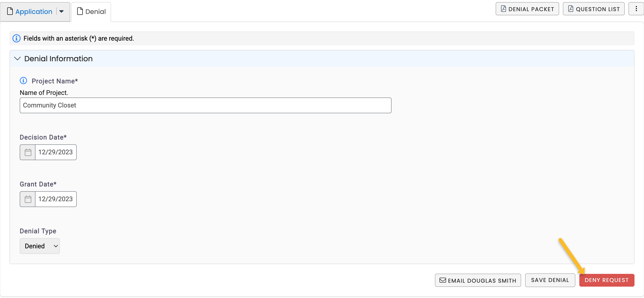Click the info icon beside required fields notice
Image resolution: width=644 pixels, height=298 pixels.
pyautogui.click(x=16, y=38)
